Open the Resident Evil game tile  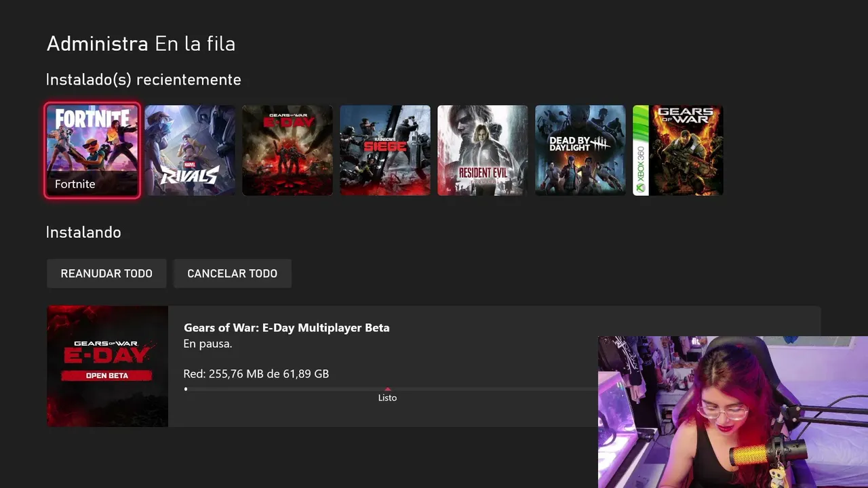[x=483, y=150]
